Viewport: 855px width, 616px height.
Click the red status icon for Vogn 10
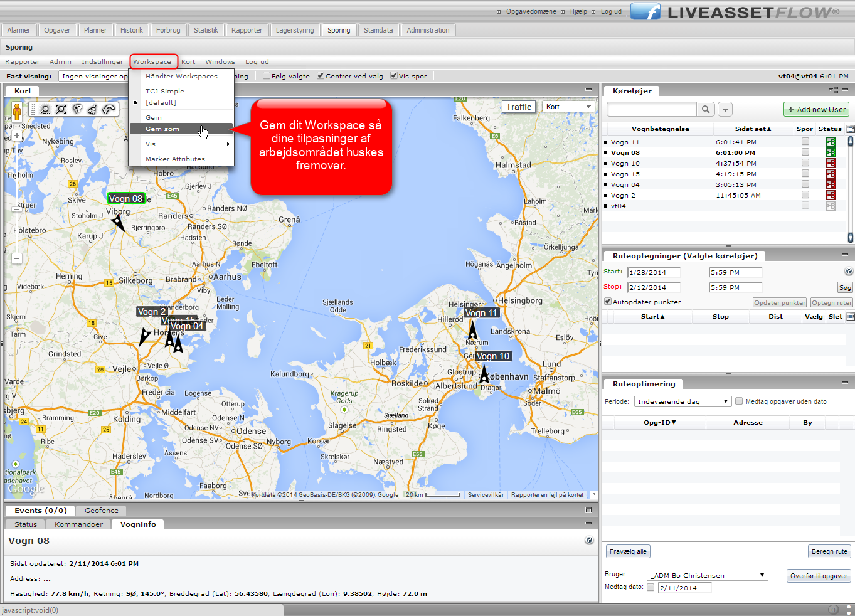(x=831, y=164)
